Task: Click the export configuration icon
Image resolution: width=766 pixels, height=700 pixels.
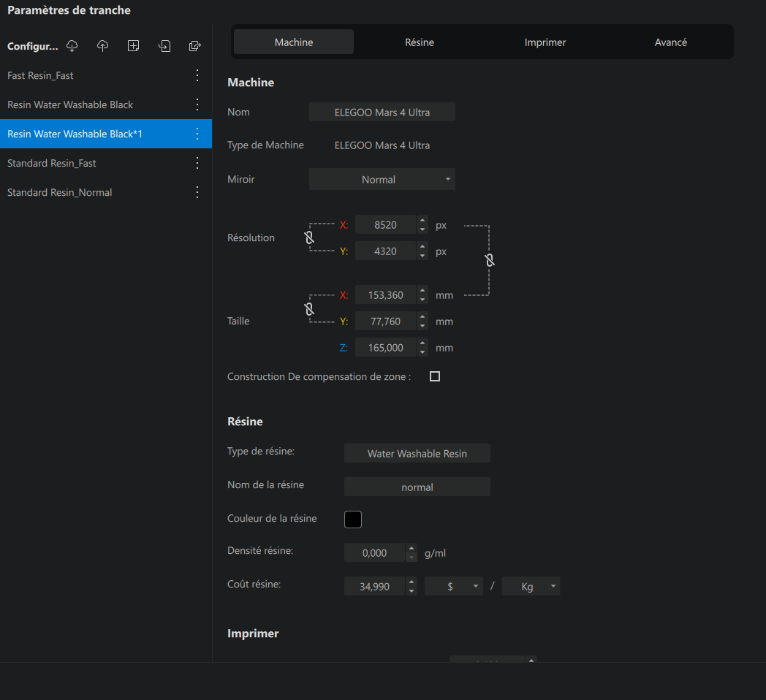Action: [195, 46]
